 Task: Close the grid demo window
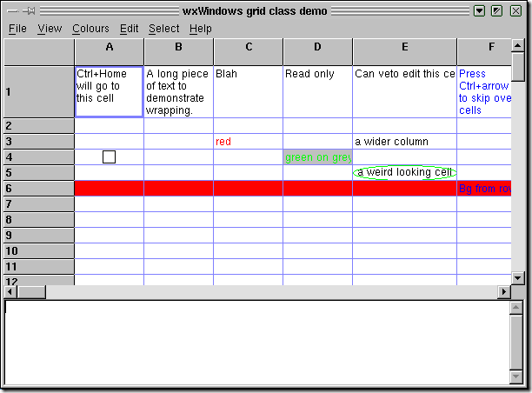click(x=515, y=10)
